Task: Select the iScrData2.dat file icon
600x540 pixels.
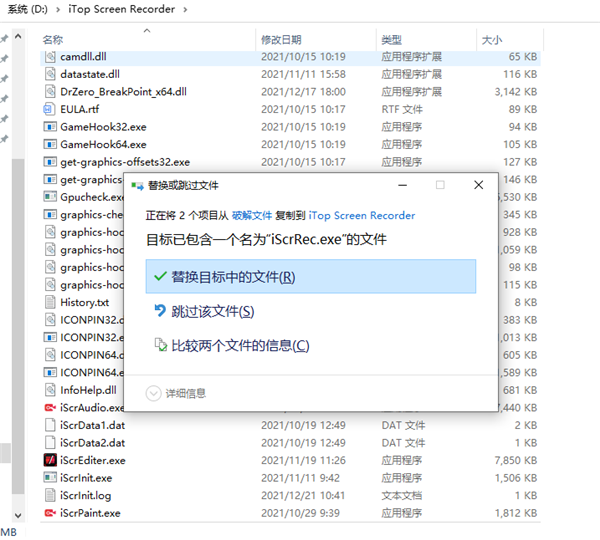Action: coord(50,443)
